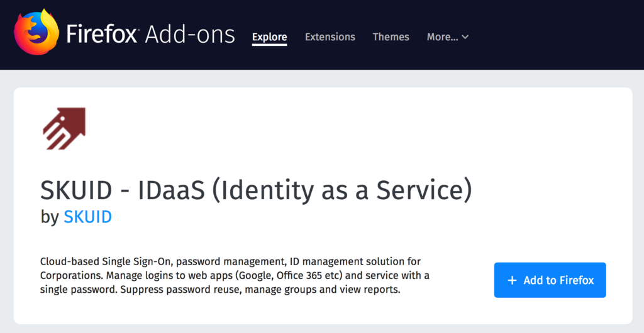Click the Add to Firefox button
Screen dimensions: 644x333
pyautogui.click(x=550, y=280)
